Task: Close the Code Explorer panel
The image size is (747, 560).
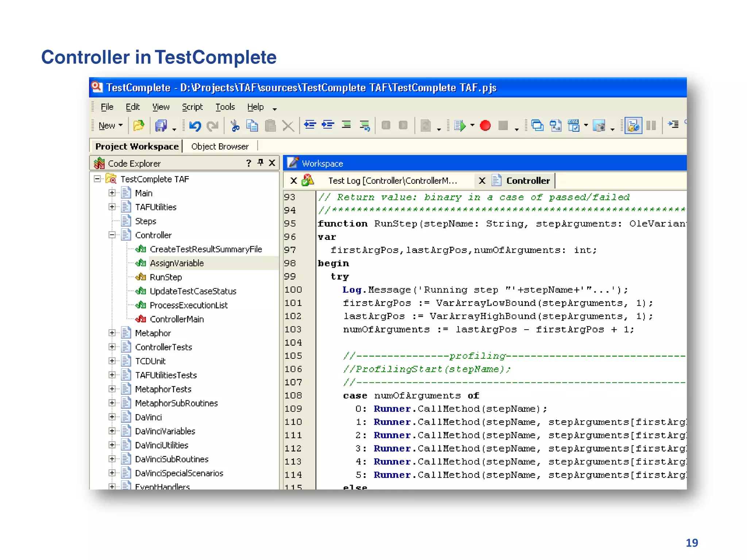Action: tap(272, 163)
